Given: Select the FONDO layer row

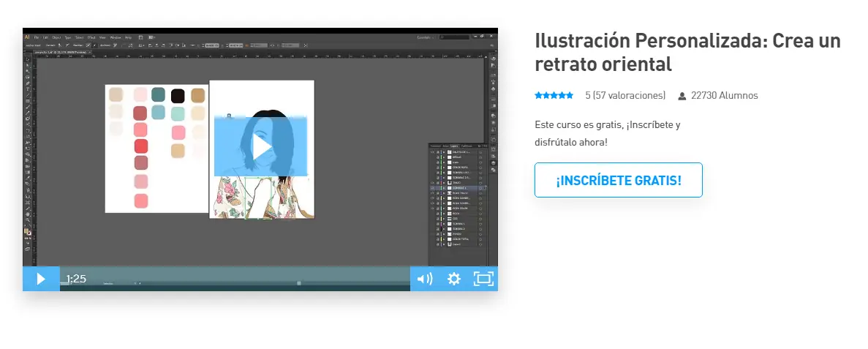Looking at the screenshot, I should (x=457, y=234).
